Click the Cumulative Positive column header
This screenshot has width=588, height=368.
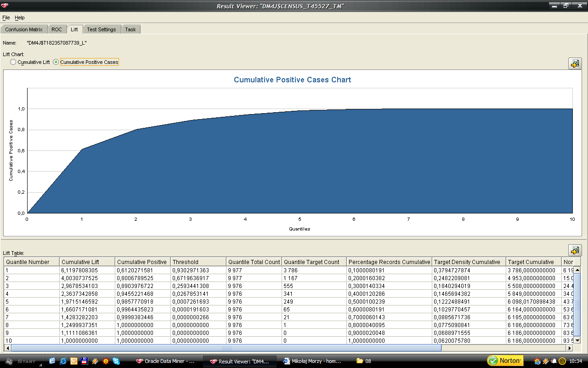pos(142,262)
